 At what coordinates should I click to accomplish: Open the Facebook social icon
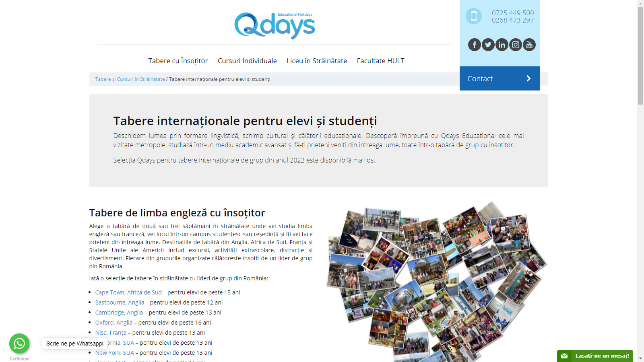tap(474, 45)
